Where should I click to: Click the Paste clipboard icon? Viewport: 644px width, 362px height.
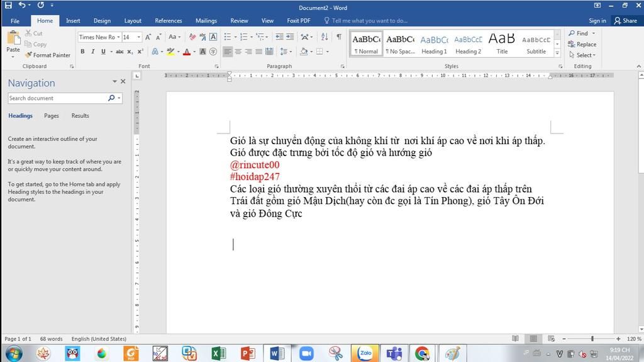click(x=13, y=38)
